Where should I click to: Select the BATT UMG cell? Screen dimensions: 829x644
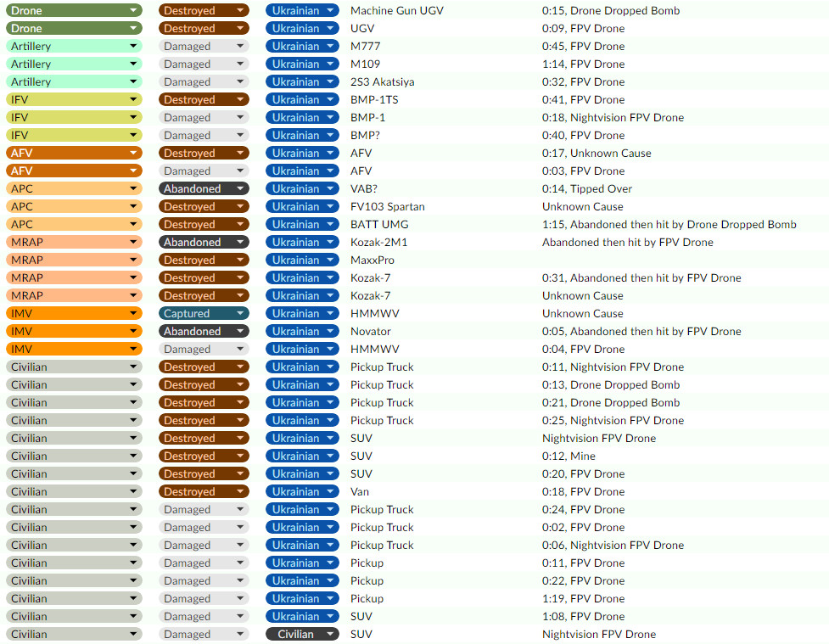[379, 224]
